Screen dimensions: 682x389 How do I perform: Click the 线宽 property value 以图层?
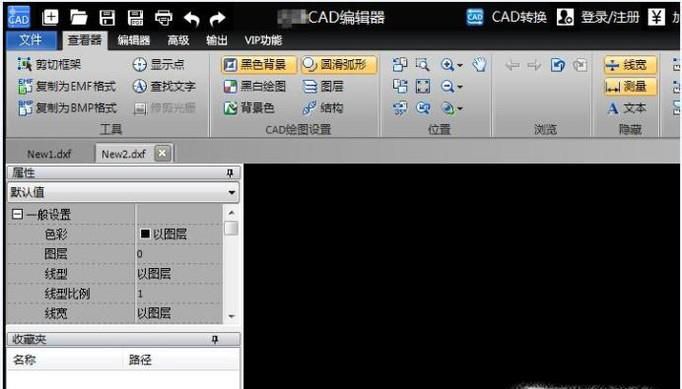(x=179, y=313)
